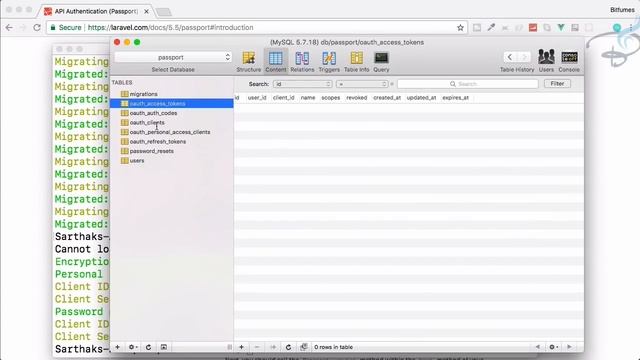The image size is (640, 360).
Task: Go forward in Table History
Action: tap(524, 57)
